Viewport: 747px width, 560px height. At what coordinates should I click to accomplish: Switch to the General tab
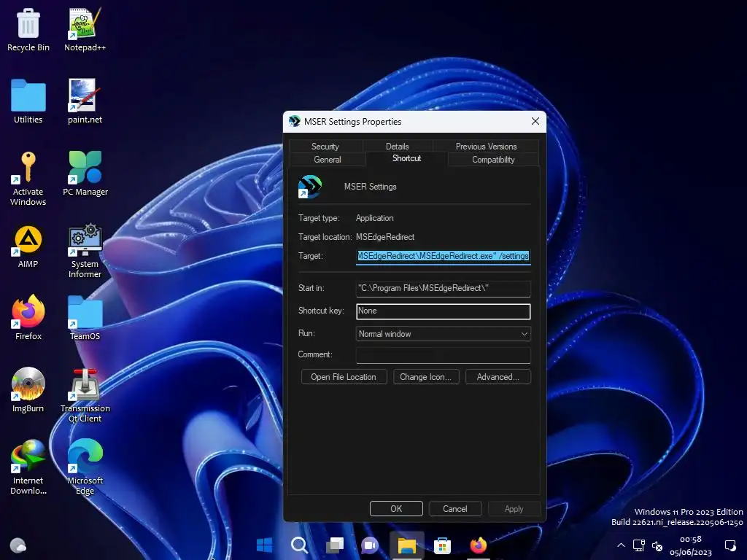click(x=328, y=160)
